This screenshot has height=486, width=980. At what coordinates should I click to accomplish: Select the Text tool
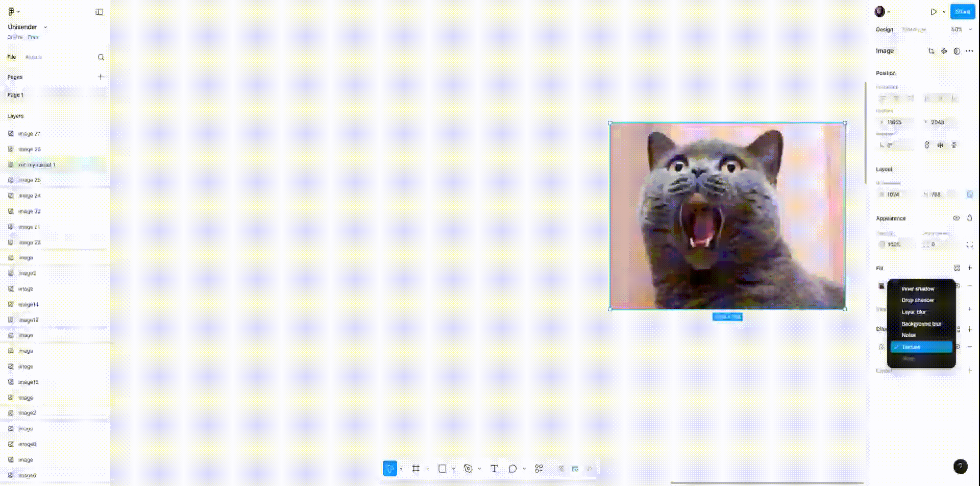pos(494,469)
